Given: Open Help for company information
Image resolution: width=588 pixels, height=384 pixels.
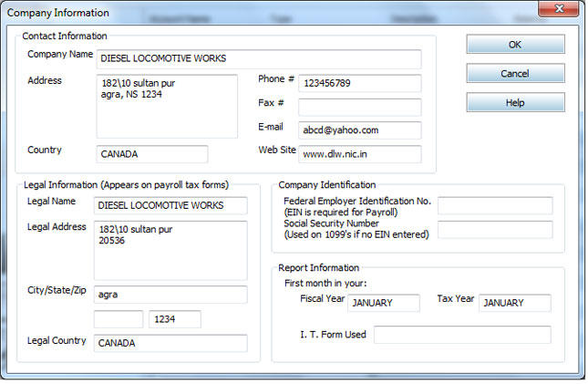Looking at the screenshot, I should [515, 102].
